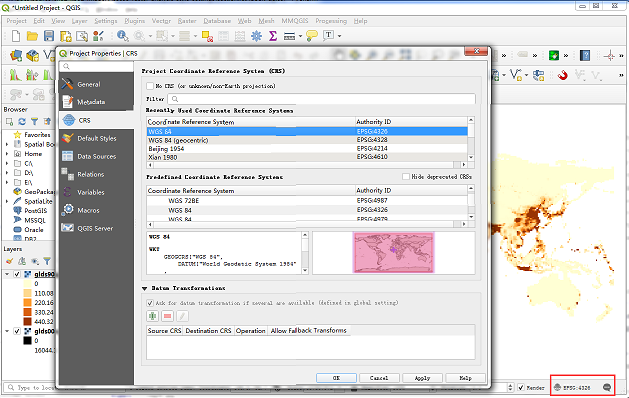Image resolution: width=629 pixels, height=398 pixels.
Task: Expand the SpatiaLite node in Browser
Action: tap(7, 201)
